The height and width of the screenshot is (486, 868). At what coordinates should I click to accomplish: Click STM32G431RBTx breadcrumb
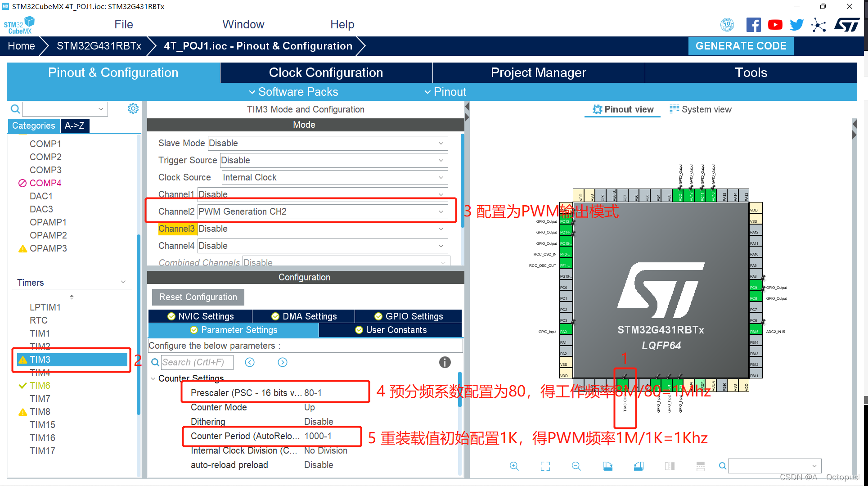click(x=99, y=46)
